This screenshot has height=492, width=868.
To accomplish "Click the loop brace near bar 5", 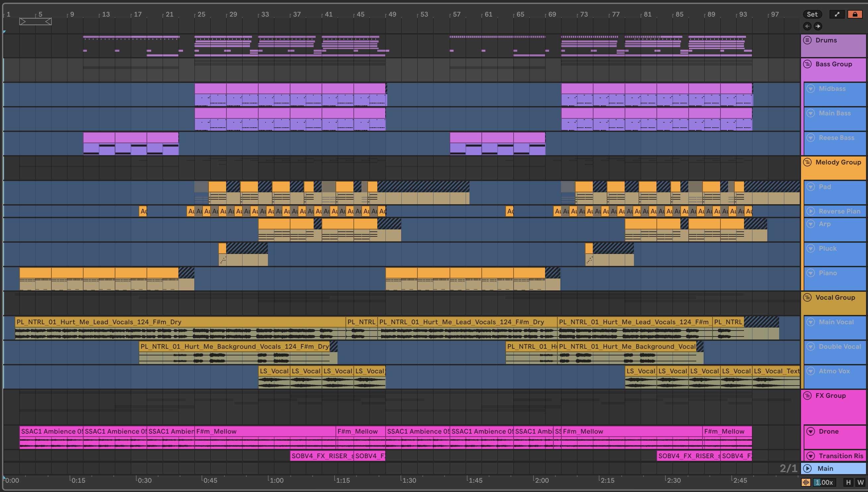I will (x=35, y=22).
